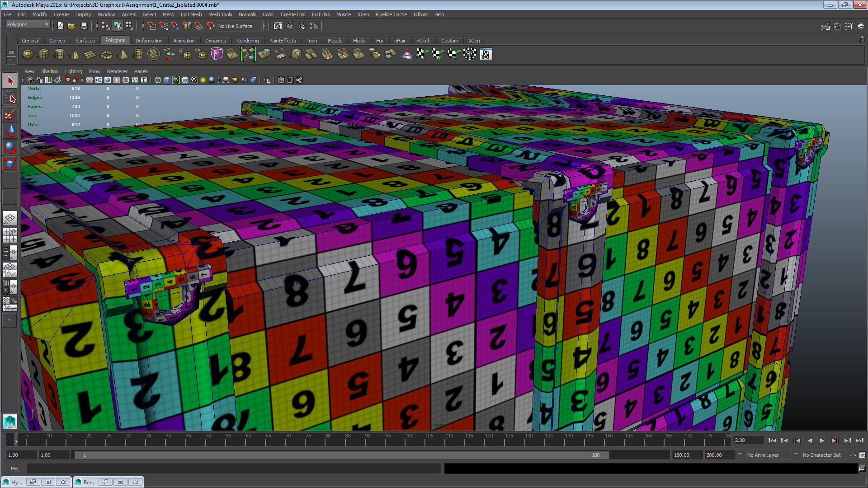Select the Maya UV texture editor shelf icon
Screen dimensions: 868x488
point(486,54)
